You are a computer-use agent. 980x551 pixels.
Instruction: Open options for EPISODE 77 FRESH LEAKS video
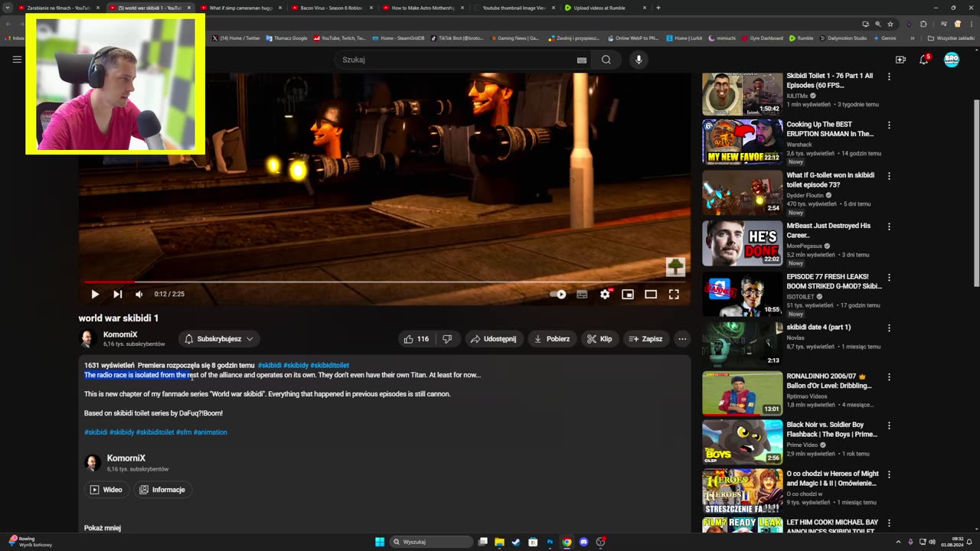(889, 277)
